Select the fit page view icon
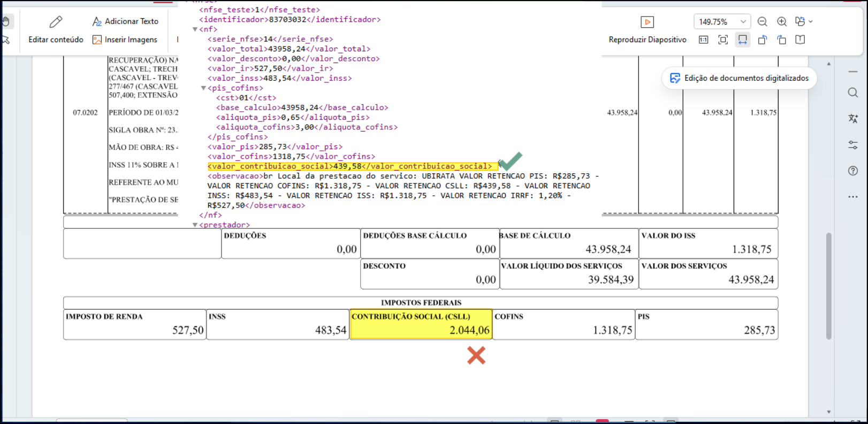Image resolution: width=868 pixels, height=424 pixels. click(723, 40)
